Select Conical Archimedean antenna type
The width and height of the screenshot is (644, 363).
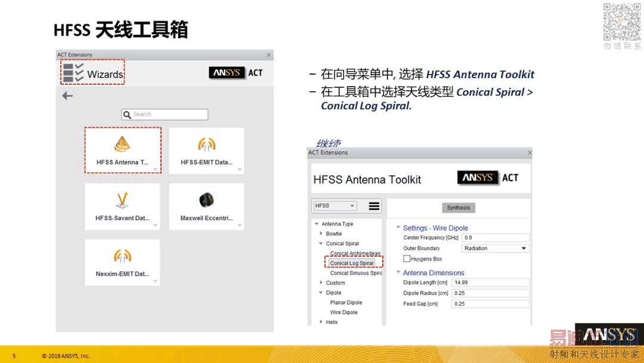pyautogui.click(x=355, y=253)
